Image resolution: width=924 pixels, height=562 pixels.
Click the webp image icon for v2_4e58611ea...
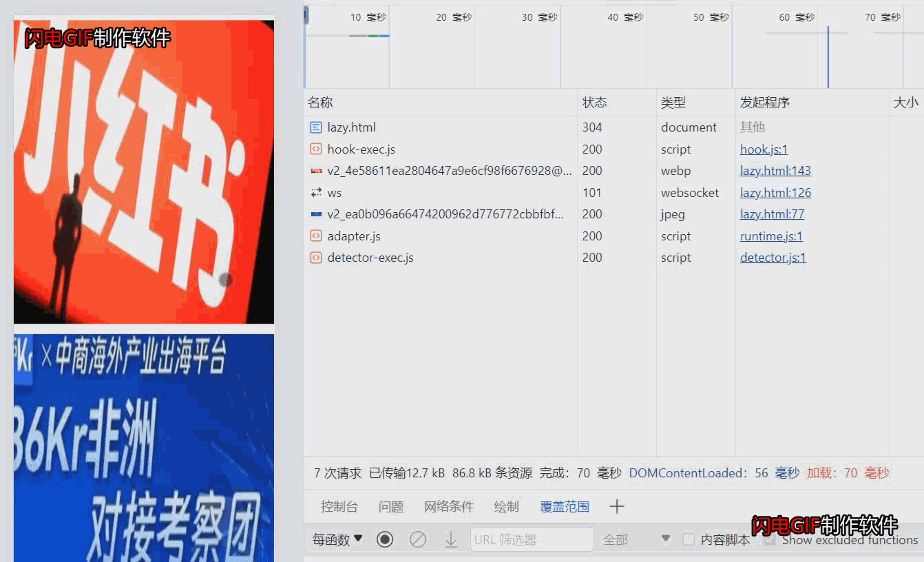(316, 171)
